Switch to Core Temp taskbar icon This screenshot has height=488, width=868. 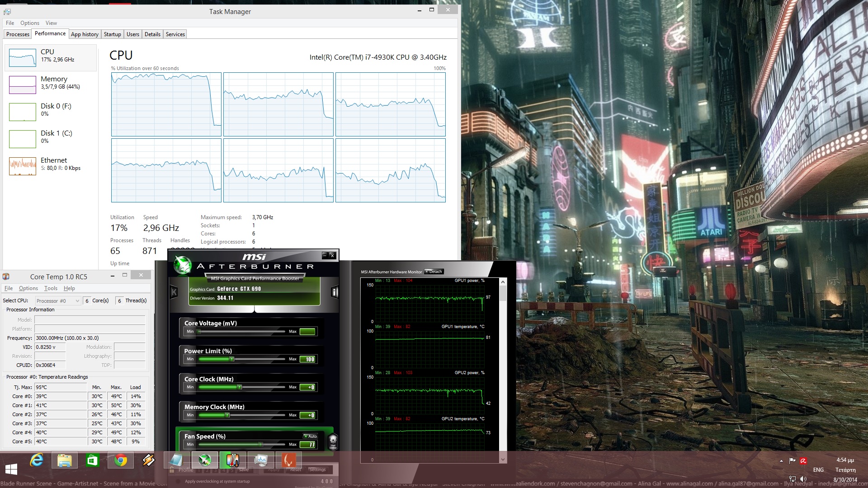click(232, 460)
